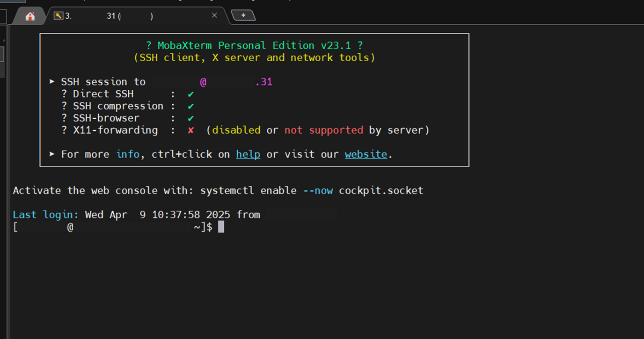The height and width of the screenshot is (339, 644).
Task: Open the help link in the banner
Action: 248,154
